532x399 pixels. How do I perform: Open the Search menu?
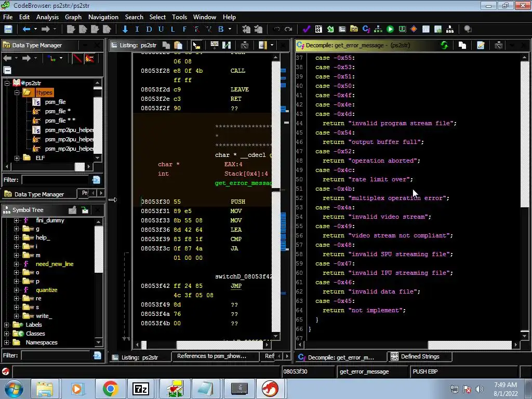pos(134,17)
